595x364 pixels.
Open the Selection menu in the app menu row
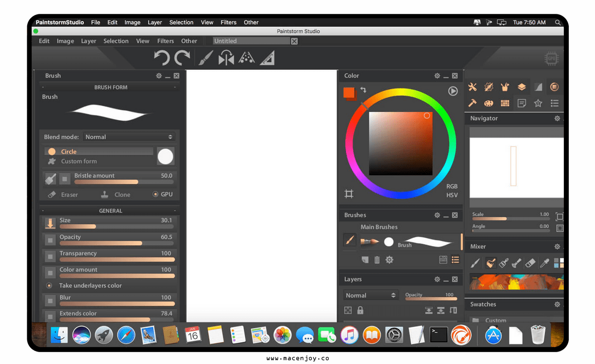coord(116,41)
